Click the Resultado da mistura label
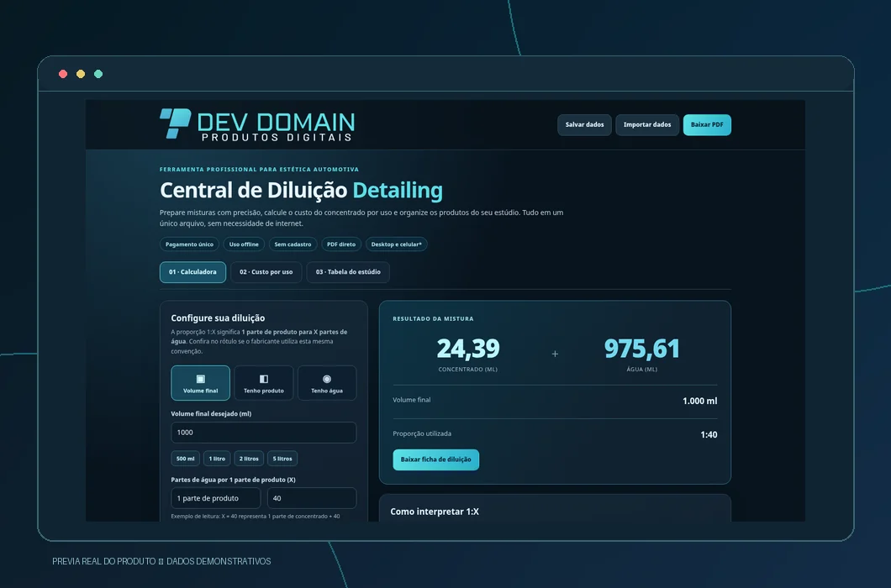Screen dimensions: 891x588 pos(433,318)
